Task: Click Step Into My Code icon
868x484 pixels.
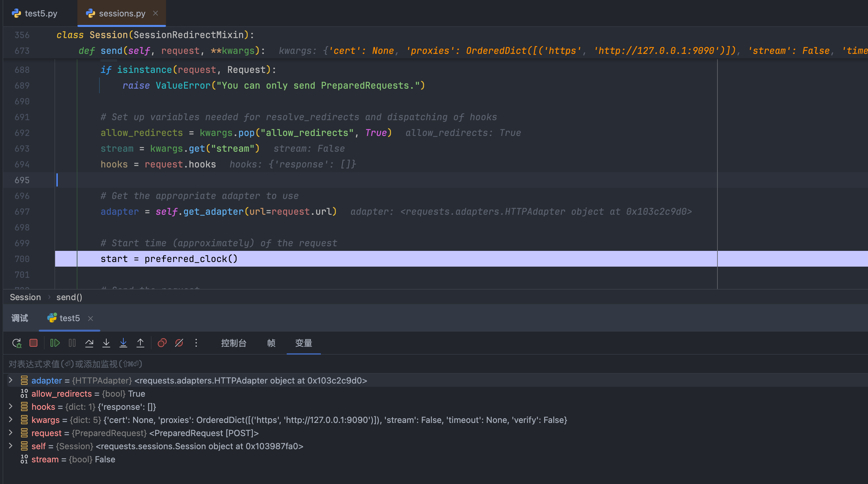Action: (x=123, y=343)
